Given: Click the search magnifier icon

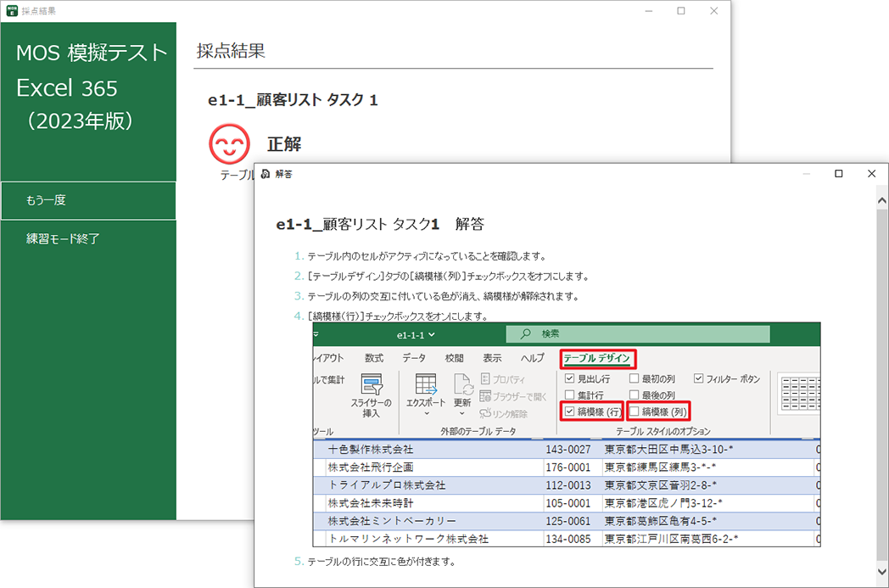Looking at the screenshot, I should point(526,333).
